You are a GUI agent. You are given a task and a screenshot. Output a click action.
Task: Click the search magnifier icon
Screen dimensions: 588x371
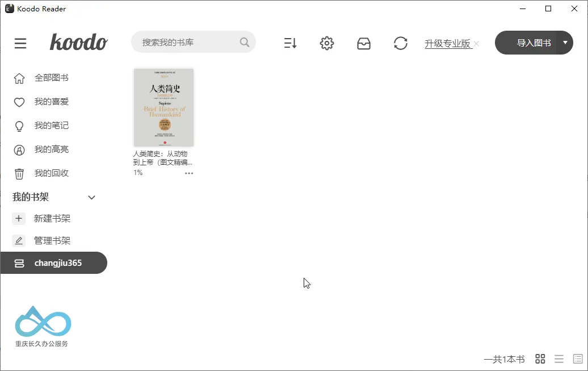coord(245,42)
